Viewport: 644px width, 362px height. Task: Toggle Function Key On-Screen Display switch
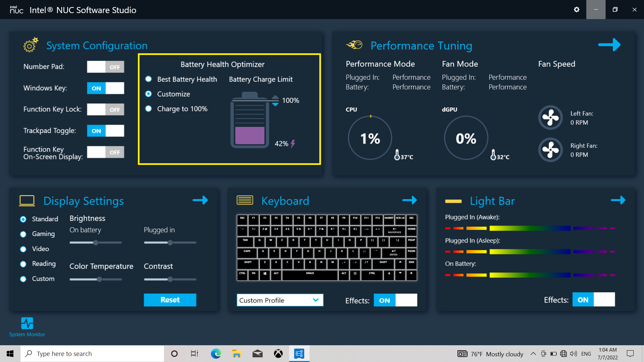[106, 152]
